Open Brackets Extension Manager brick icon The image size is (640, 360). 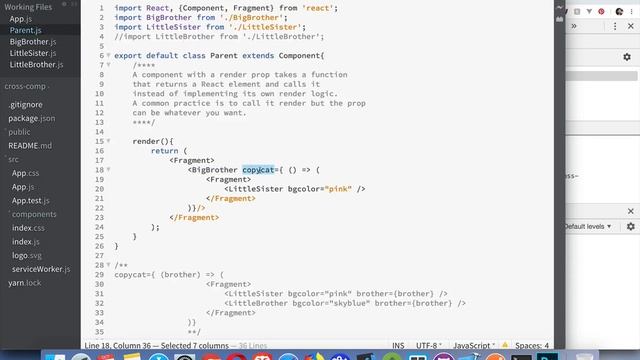click(x=560, y=19)
